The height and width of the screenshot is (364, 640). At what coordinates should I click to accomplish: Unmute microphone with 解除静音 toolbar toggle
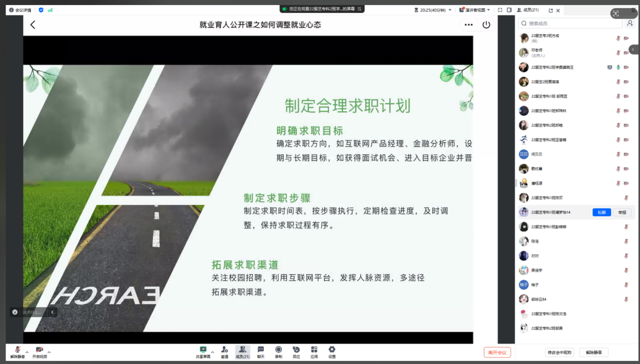[18, 350]
